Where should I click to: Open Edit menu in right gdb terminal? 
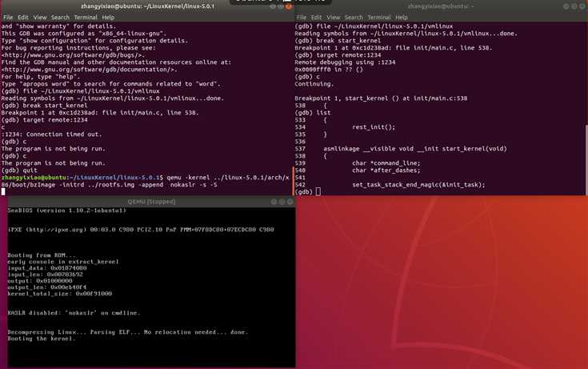point(316,18)
